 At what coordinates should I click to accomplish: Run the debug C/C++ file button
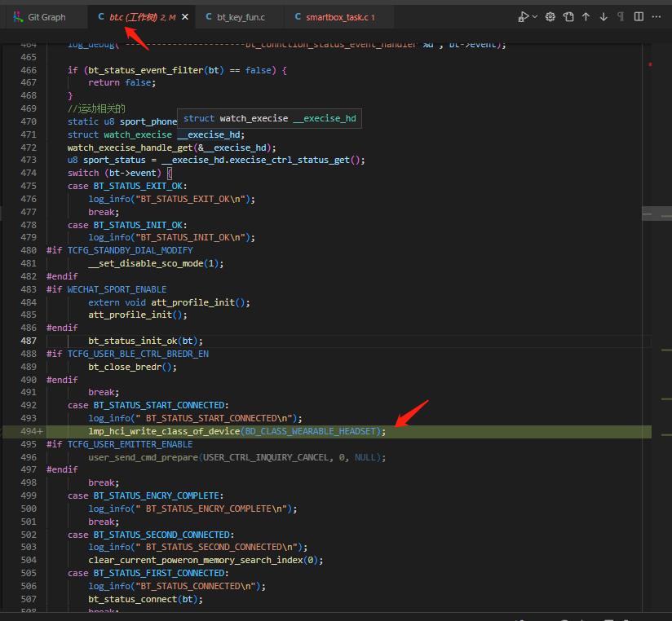pos(523,16)
